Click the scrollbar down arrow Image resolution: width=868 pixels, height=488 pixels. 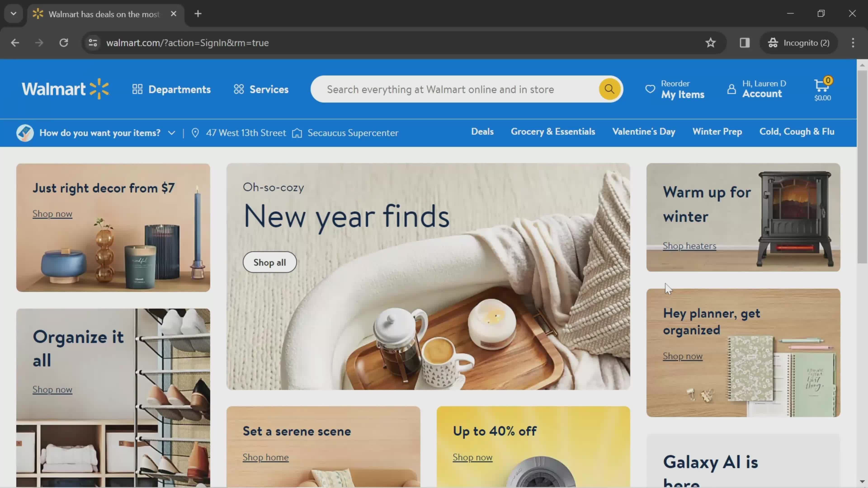[862, 482]
